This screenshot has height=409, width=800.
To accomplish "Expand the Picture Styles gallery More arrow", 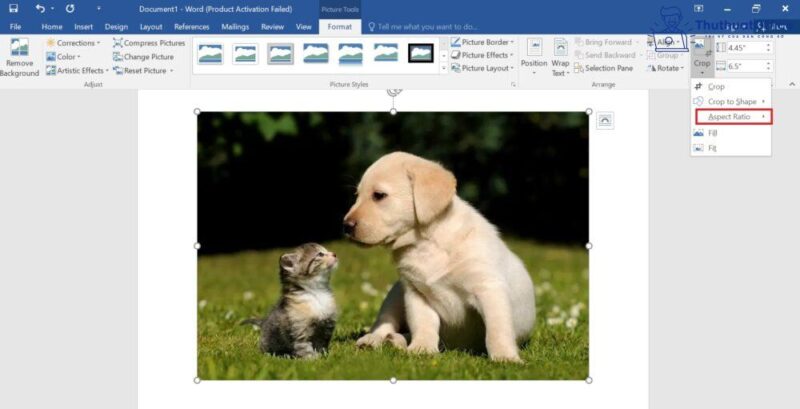I will pos(443,68).
